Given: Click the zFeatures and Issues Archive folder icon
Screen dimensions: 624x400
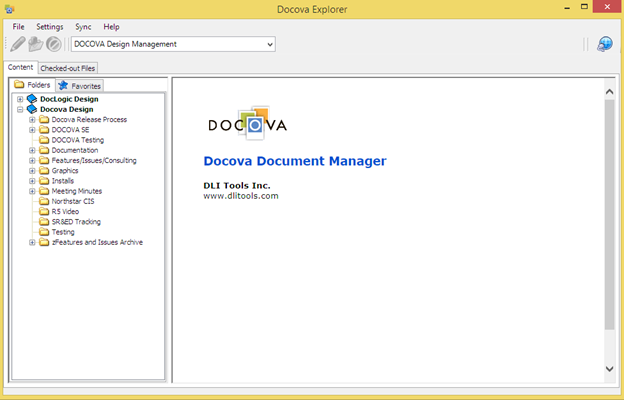Looking at the screenshot, I should 44,242.
